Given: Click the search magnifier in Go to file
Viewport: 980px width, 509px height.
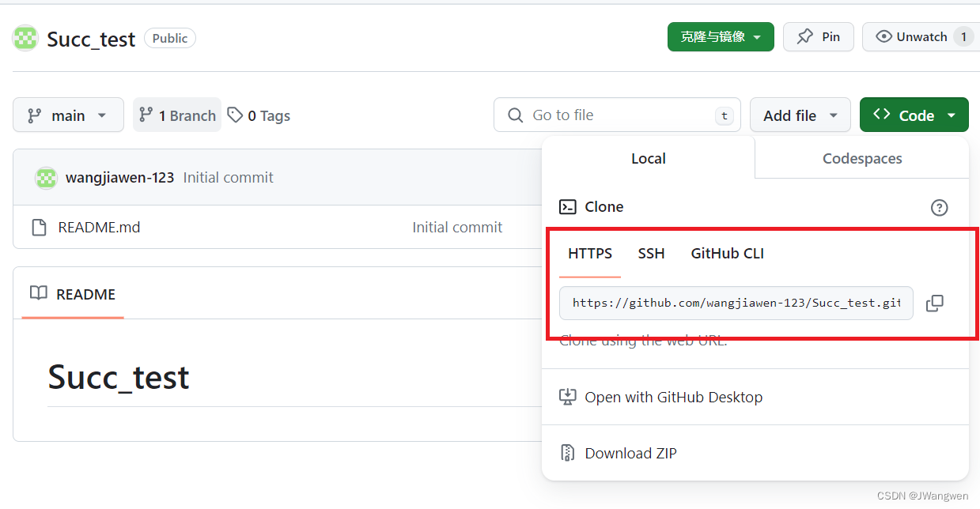Looking at the screenshot, I should 515,115.
